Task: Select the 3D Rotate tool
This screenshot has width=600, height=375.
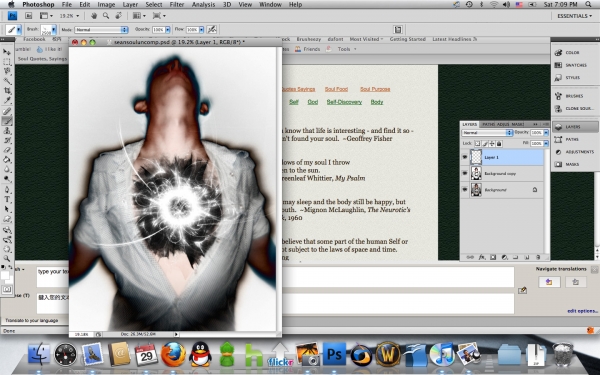Action: click(x=7, y=230)
